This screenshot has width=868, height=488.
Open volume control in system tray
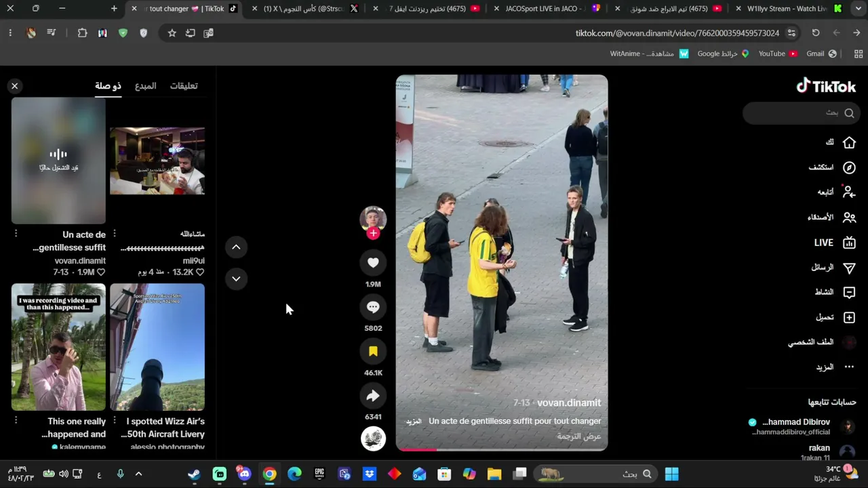point(63,474)
